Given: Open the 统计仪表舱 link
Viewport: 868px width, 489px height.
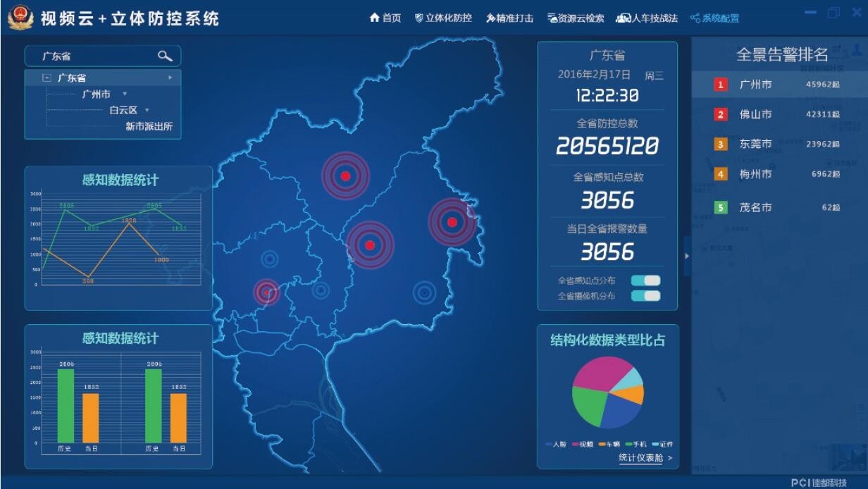Looking at the screenshot, I should pos(641,457).
